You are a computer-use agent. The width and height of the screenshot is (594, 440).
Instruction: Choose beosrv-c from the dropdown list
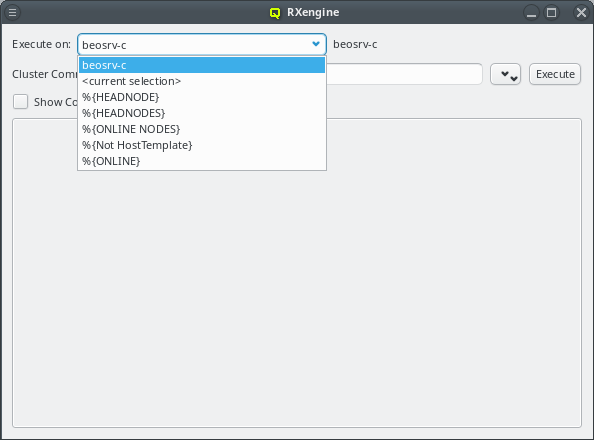[x=202, y=65]
